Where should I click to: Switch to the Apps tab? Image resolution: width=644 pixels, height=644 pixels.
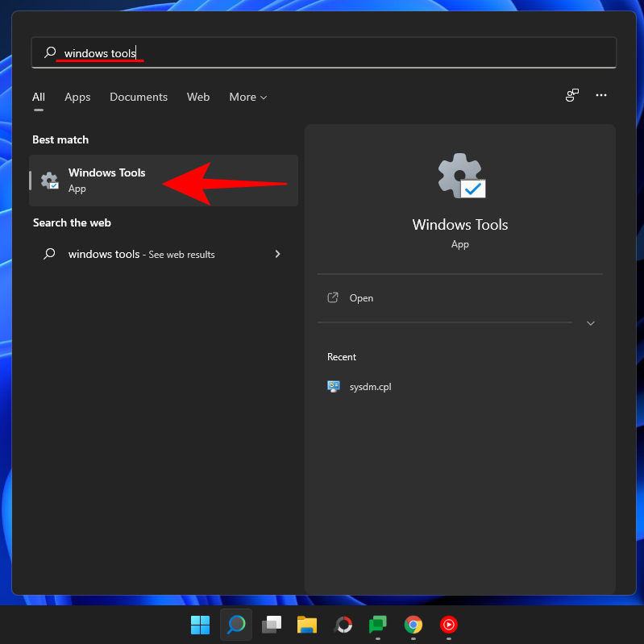pos(77,97)
